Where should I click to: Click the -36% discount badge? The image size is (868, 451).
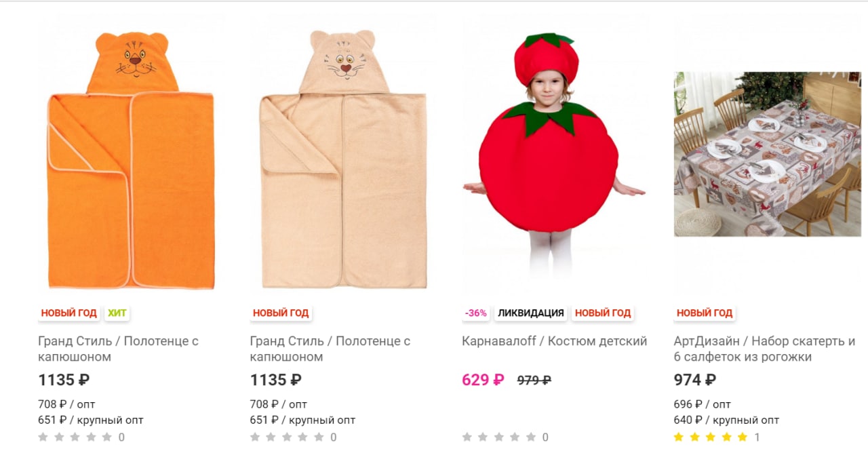[x=476, y=313]
